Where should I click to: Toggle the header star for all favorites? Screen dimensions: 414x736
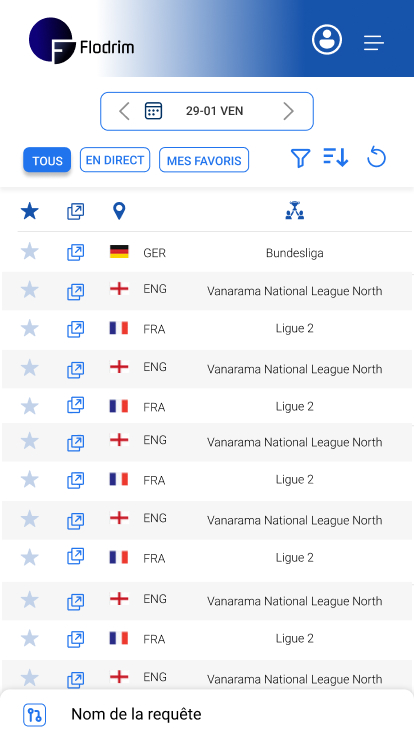[30, 211]
